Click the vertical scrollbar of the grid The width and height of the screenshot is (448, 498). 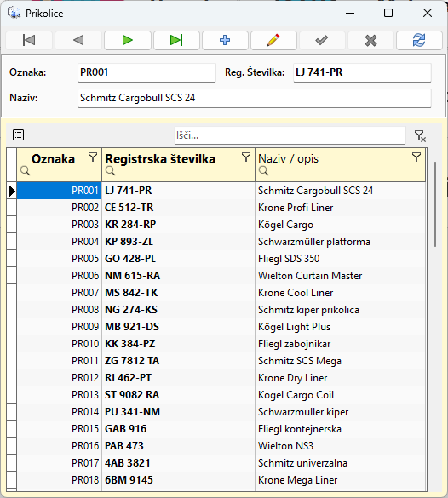pos(435,204)
